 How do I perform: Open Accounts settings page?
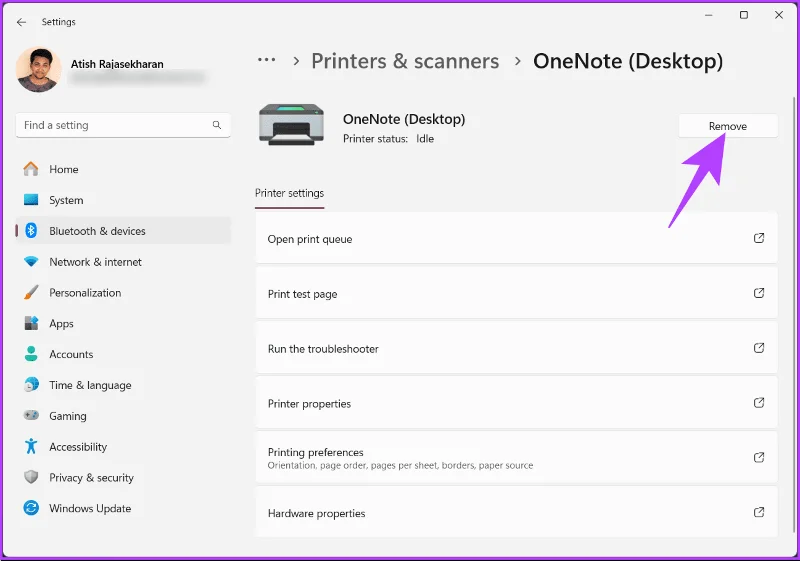pyautogui.click(x=123, y=354)
